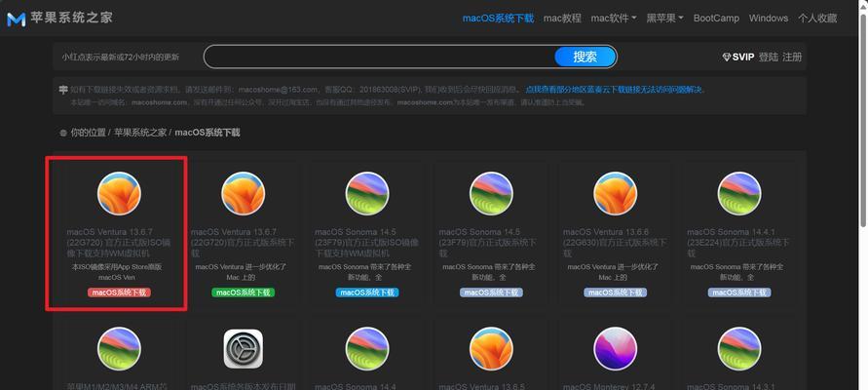Open title macOS Sonoma 14.5 官方正式版系统下载

pyautogui.click(x=490, y=242)
